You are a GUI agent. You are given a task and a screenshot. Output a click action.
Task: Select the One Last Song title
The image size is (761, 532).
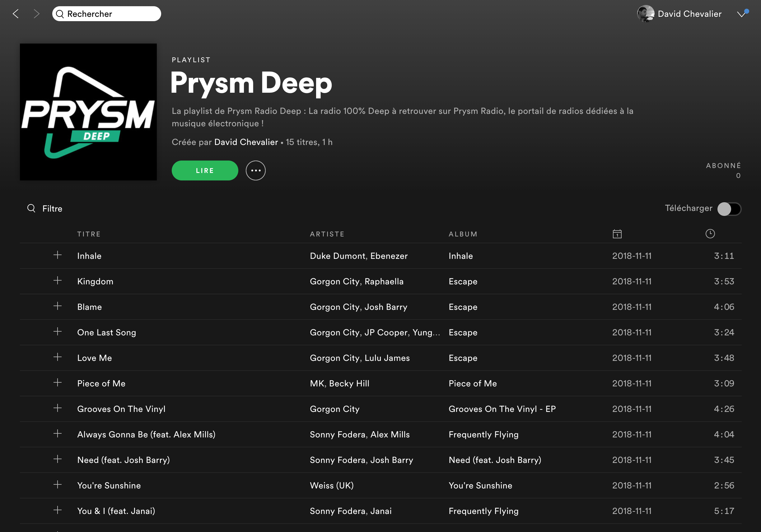(x=106, y=333)
